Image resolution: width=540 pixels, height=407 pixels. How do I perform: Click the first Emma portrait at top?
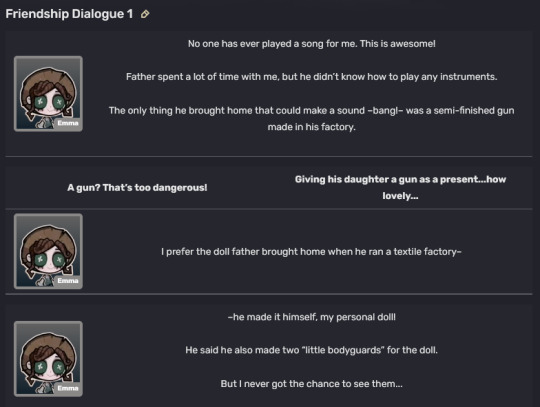click(48, 94)
